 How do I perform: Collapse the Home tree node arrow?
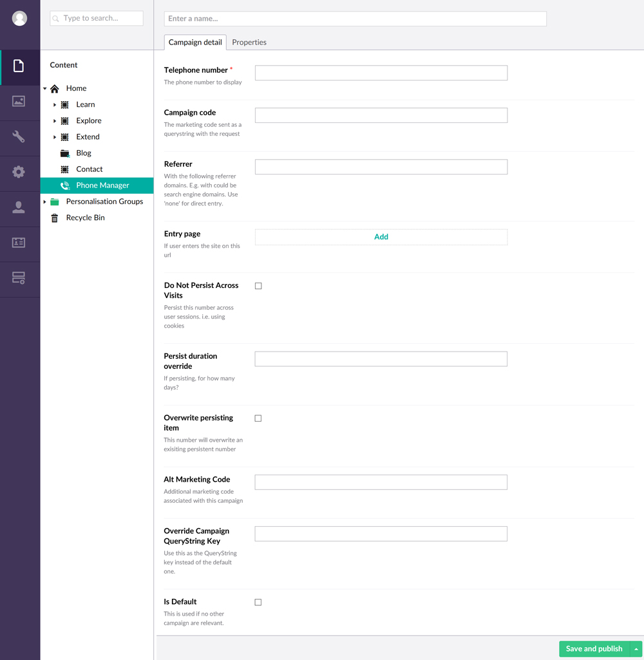[44, 89]
